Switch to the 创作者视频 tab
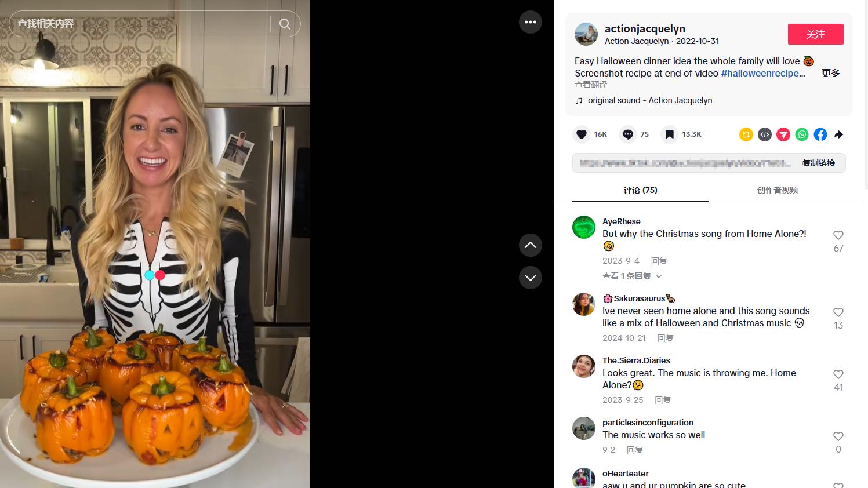Viewport: 868px width, 488px height. (x=777, y=190)
